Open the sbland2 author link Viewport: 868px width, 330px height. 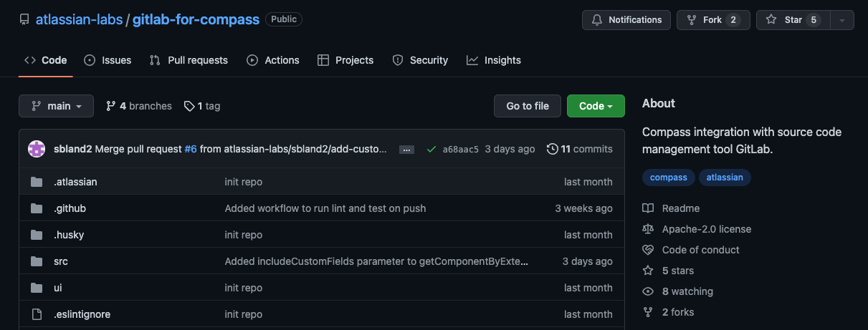pyautogui.click(x=72, y=149)
